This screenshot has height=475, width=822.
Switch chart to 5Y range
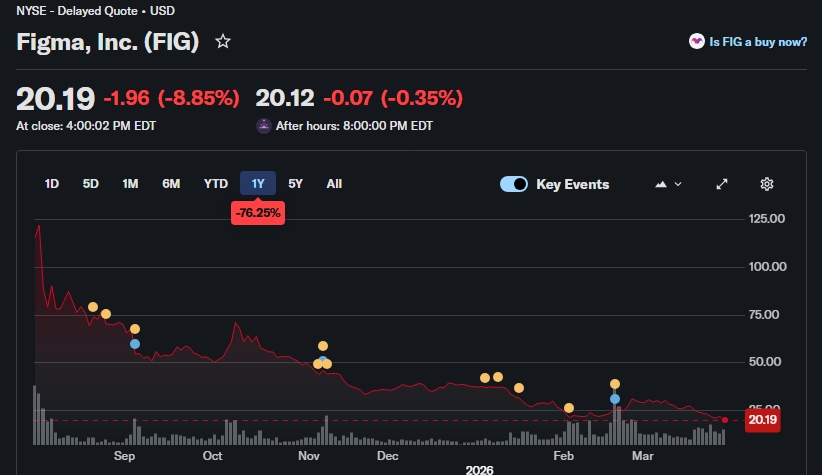296,183
